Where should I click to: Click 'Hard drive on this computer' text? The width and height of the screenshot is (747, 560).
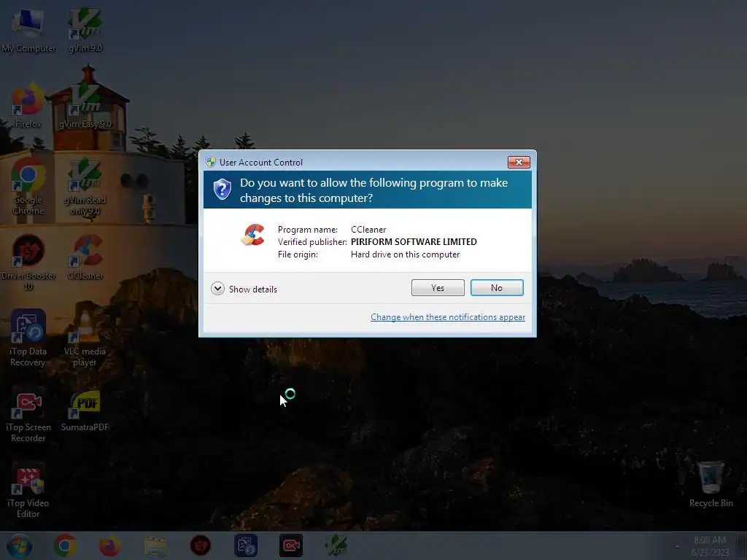[405, 254]
